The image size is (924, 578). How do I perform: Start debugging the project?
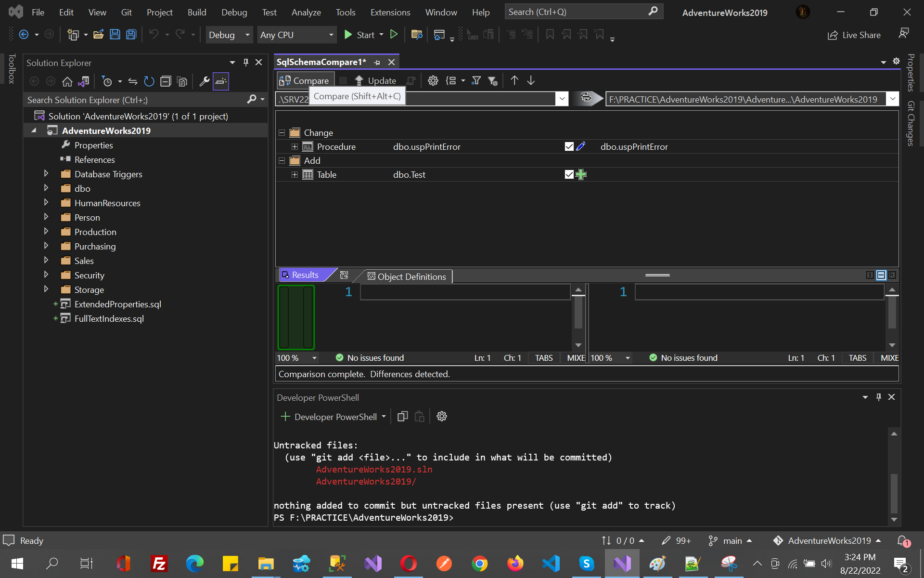pyautogui.click(x=362, y=35)
